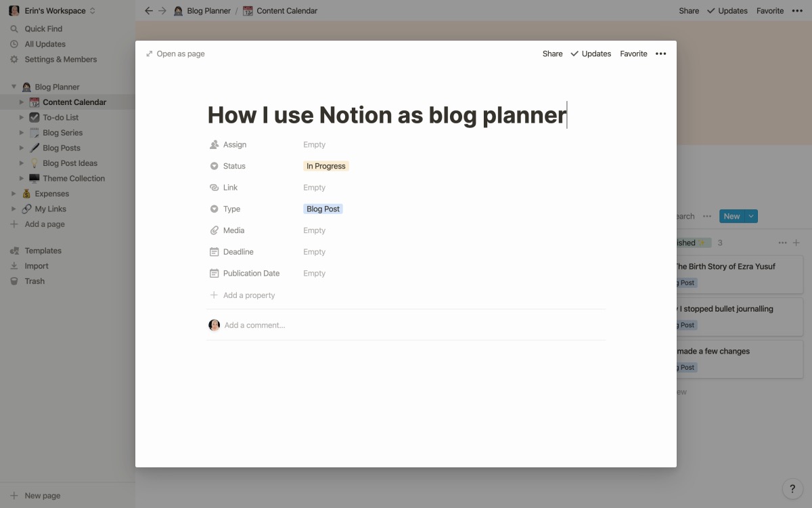
Task: Click the All Updates clock icon
Action: pyautogui.click(x=14, y=44)
